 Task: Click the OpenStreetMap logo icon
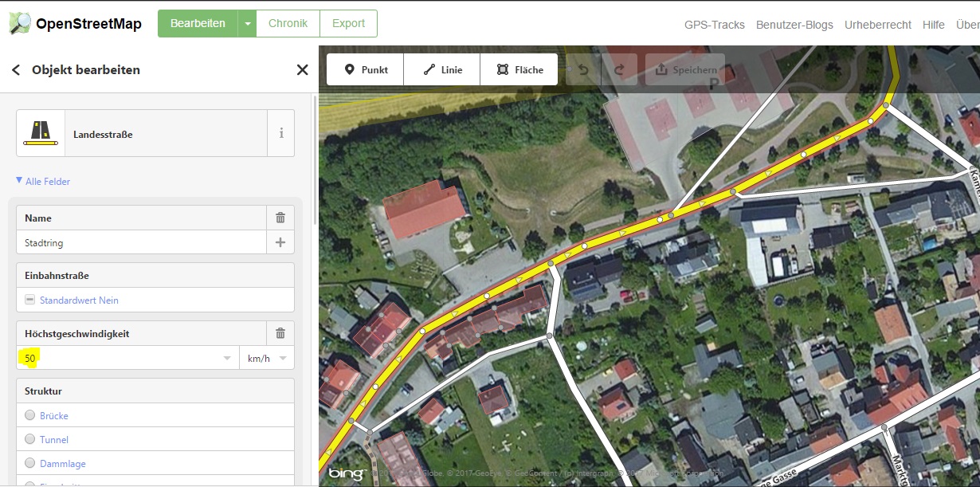20,23
